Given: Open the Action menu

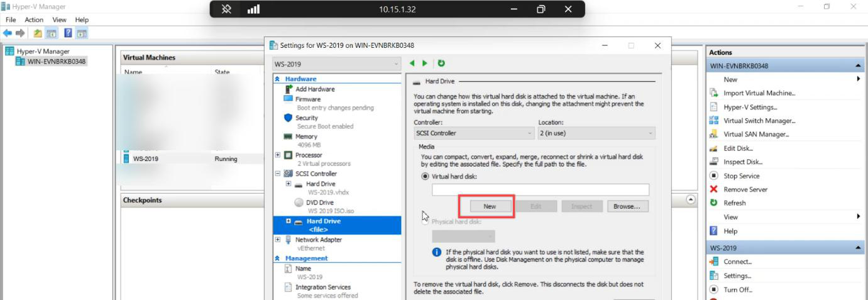Looking at the screenshot, I should [x=34, y=20].
